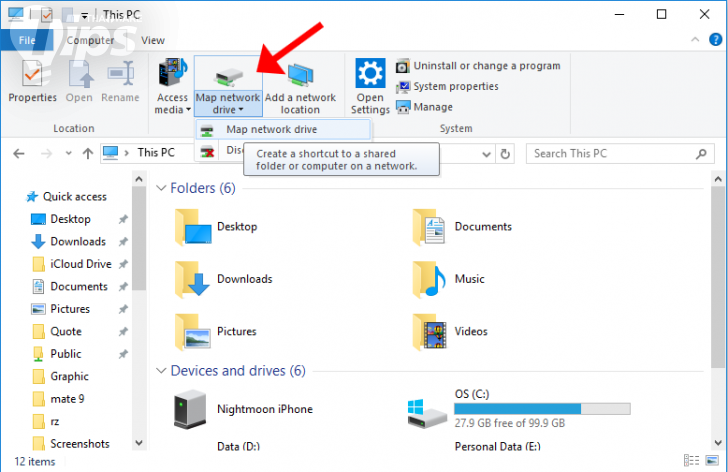Click pin icon next to Public
Viewport: 728px width, 472px height.
click(123, 354)
